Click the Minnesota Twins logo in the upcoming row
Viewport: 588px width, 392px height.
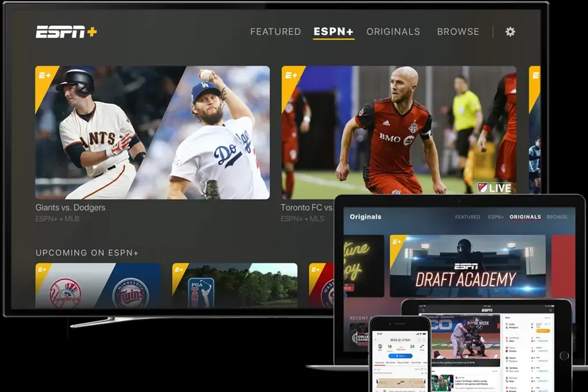point(130,293)
